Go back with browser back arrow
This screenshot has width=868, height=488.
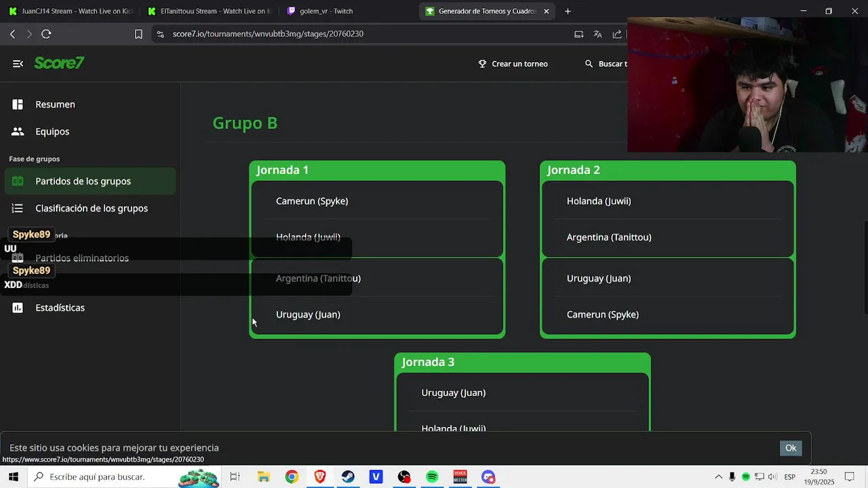(x=12, y=34)
